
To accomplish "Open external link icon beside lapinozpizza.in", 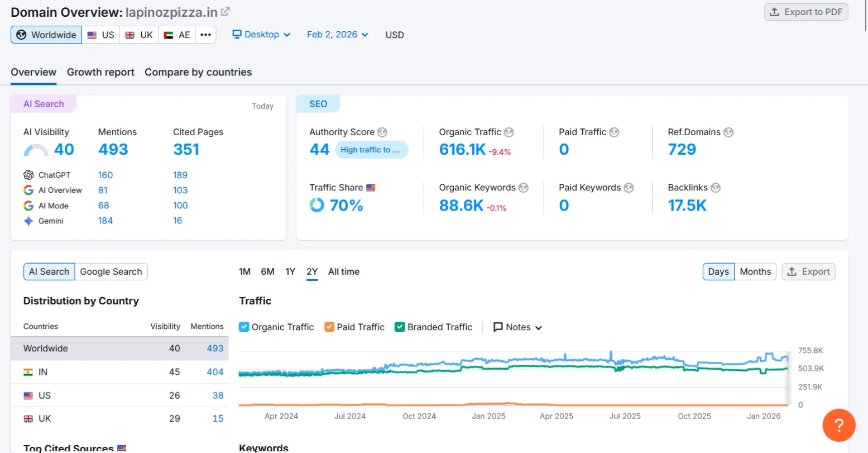I will [225, 12].
